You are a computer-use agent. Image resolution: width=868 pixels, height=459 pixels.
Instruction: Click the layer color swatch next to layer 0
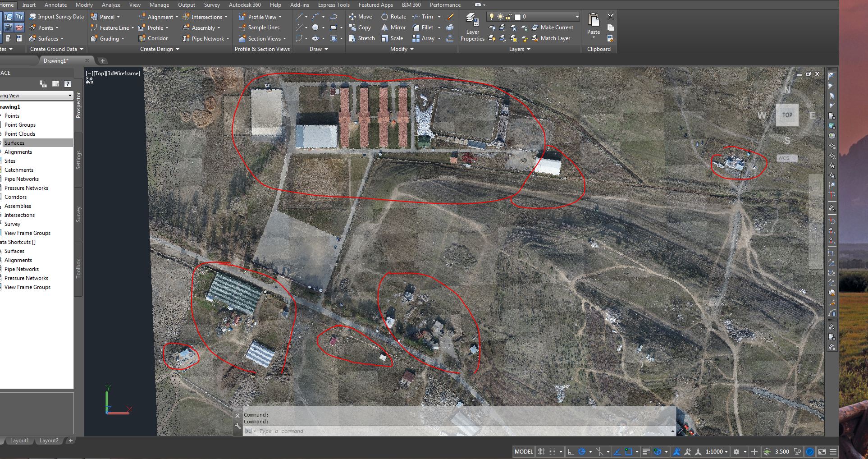[x=517, y=17]
